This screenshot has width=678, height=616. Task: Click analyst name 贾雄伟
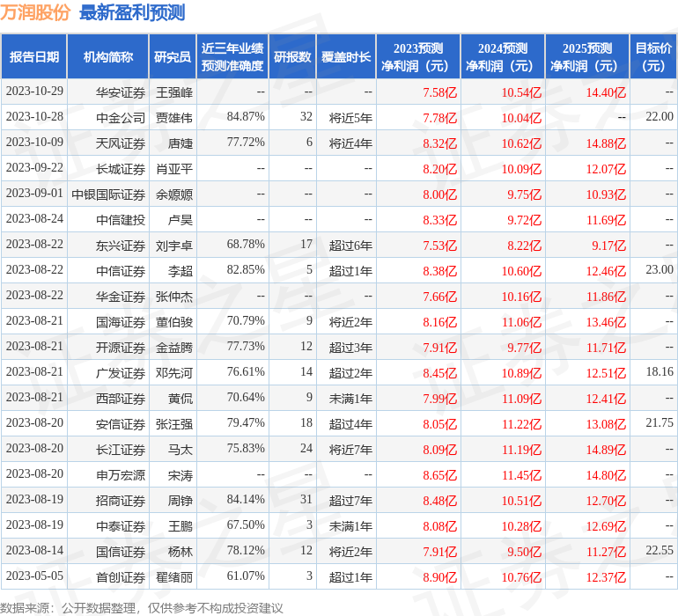tap(173, 118)
